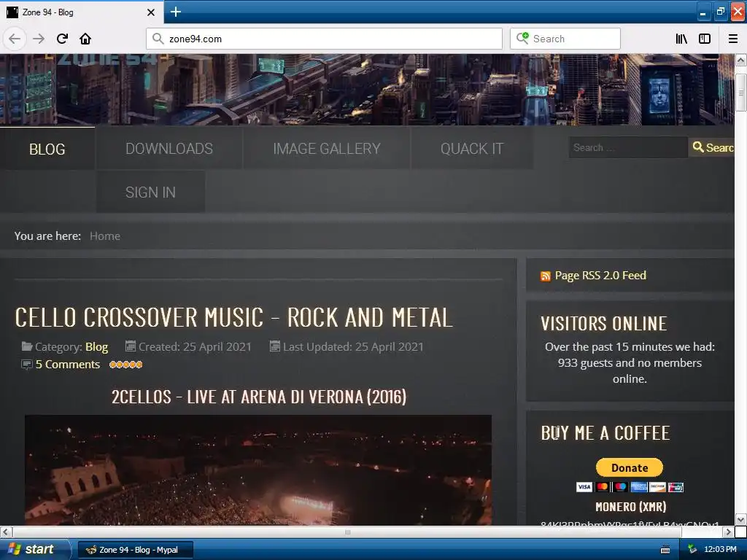This screenshot has width=747, height=560.
Task: Click vertical scrollbar up arrow
Action: [741, 60]
